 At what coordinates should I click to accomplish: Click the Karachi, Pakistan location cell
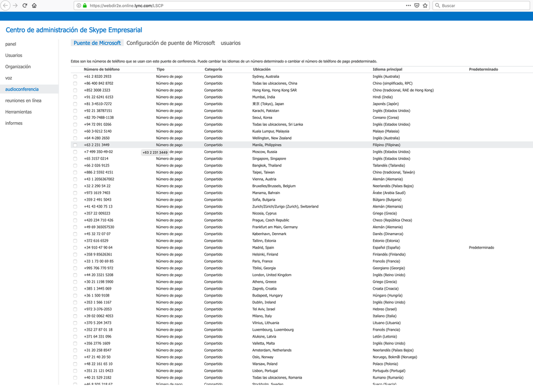266,111
